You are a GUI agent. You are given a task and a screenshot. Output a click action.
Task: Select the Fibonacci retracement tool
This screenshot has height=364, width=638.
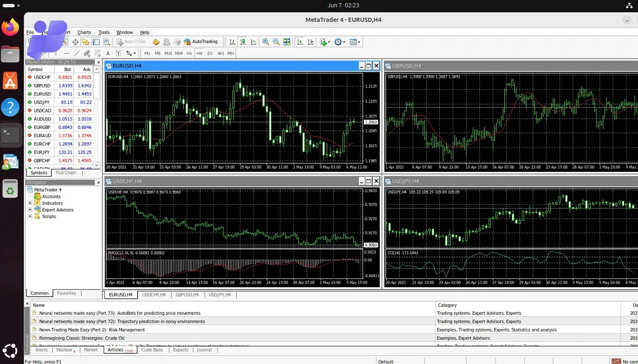click(x=97, y=53)
